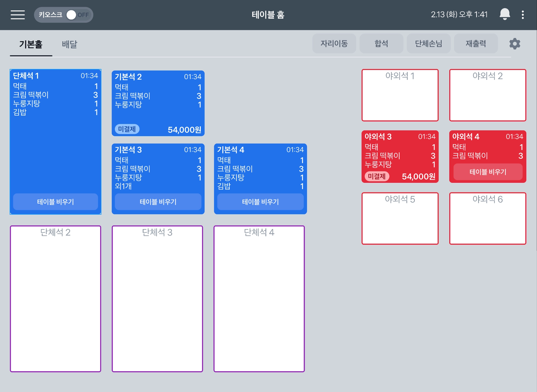This screenshot has width=537, height=392.
Task: Clear 야외석 4 with 테이블 비우기
Action: pyautogui.click(x=487, y=172)
